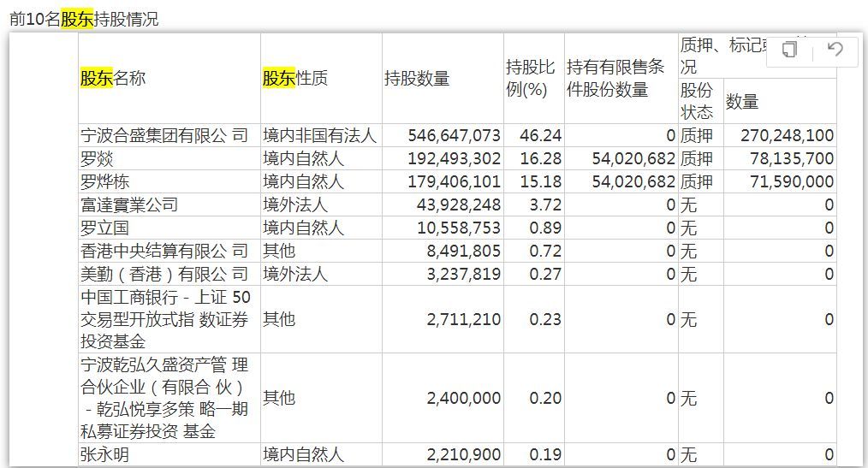Click 境外法人 in 美勤（香港） row

295,275
